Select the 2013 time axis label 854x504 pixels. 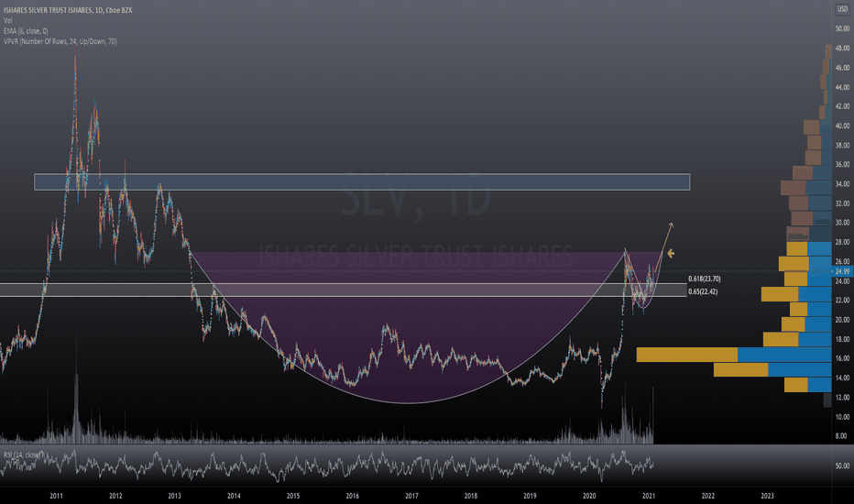click(x=174, y=496)
